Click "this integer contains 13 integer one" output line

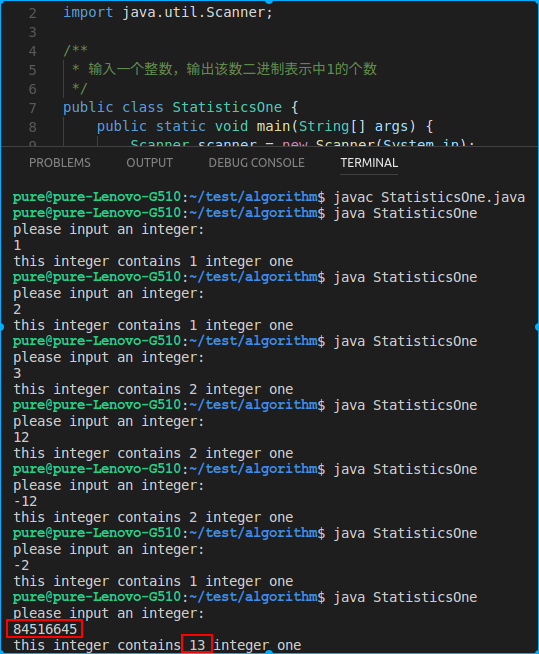[x=157, y=645]
